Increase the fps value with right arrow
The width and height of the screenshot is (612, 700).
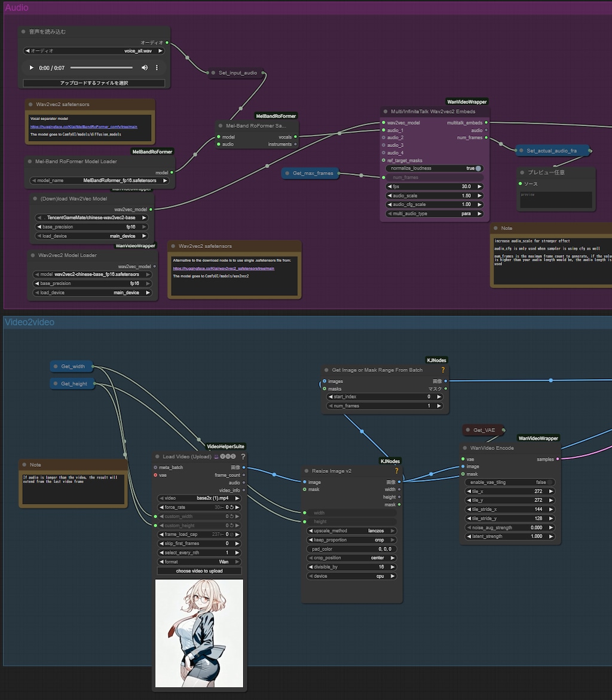479,187
